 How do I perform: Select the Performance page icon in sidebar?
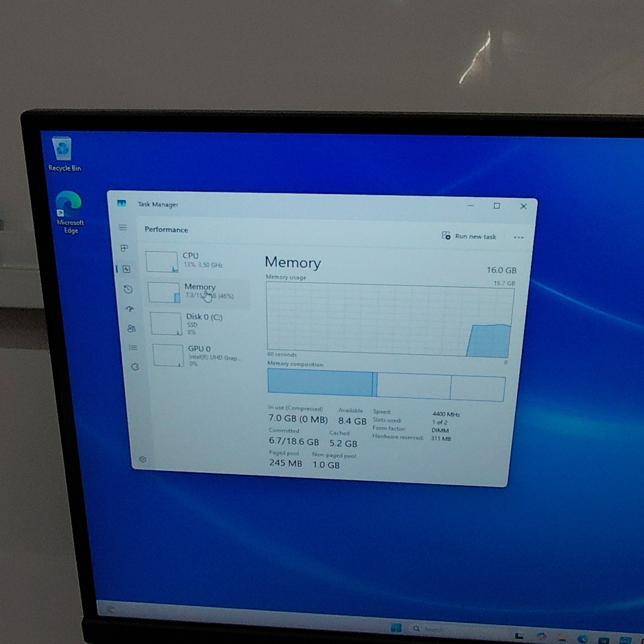(127, 269)
